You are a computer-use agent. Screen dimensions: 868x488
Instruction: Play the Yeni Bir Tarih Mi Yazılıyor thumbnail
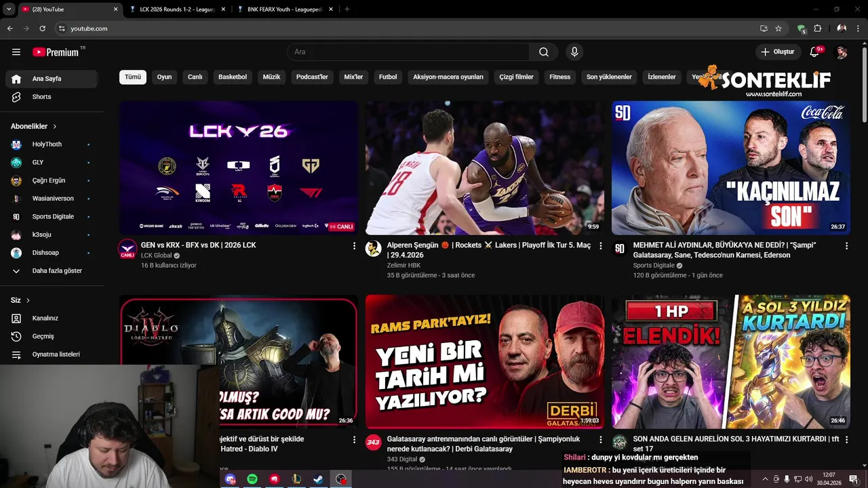485,362
